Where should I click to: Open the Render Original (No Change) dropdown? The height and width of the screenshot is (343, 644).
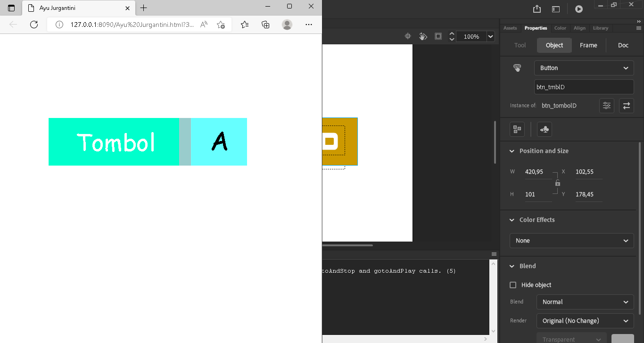pos(585,321)
